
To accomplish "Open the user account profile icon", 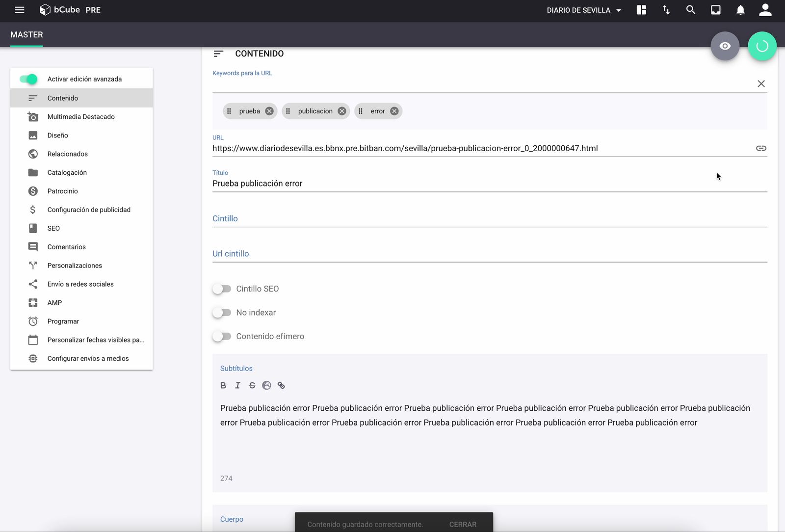I will [x=765, y=10].
